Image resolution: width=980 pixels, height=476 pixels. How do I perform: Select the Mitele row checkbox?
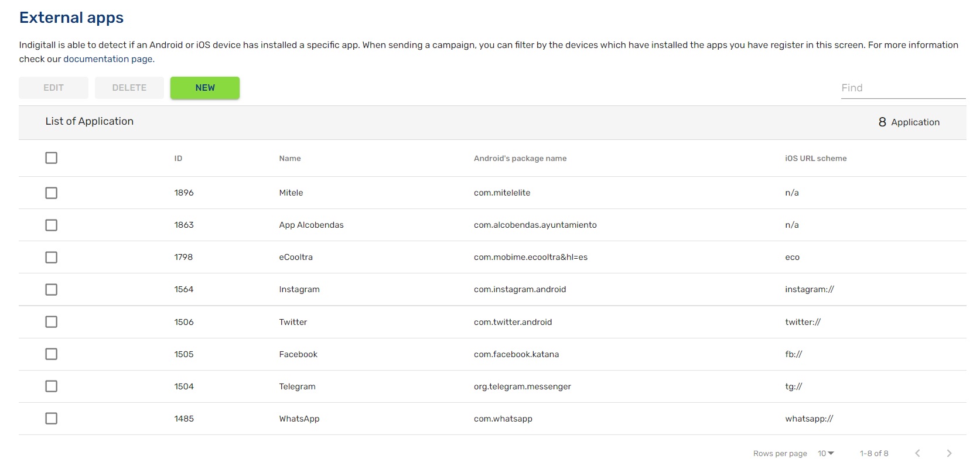pos(52,193)
